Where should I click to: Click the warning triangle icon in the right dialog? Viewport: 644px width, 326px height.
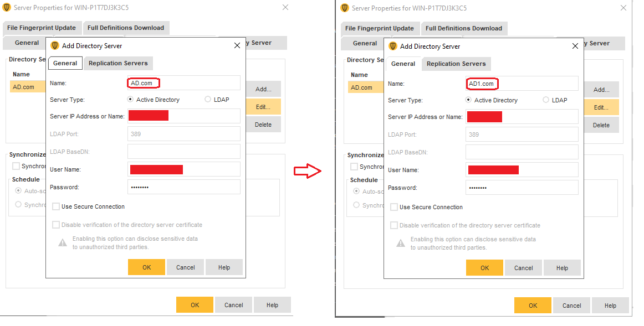pos(401,243)
